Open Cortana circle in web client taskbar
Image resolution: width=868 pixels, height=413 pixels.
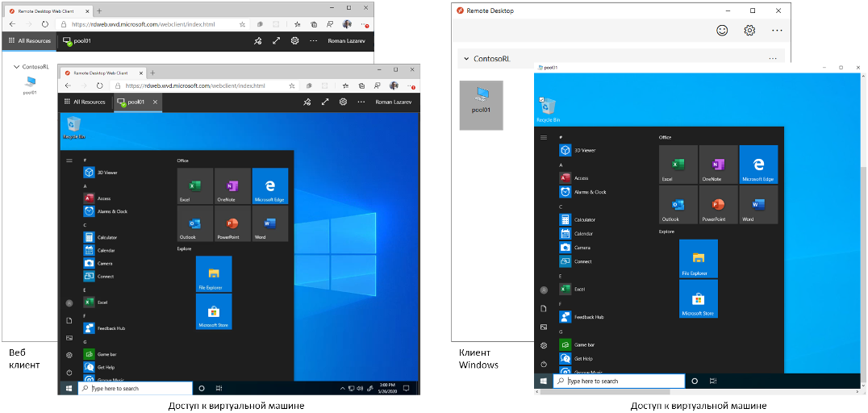tap(202, 388)
